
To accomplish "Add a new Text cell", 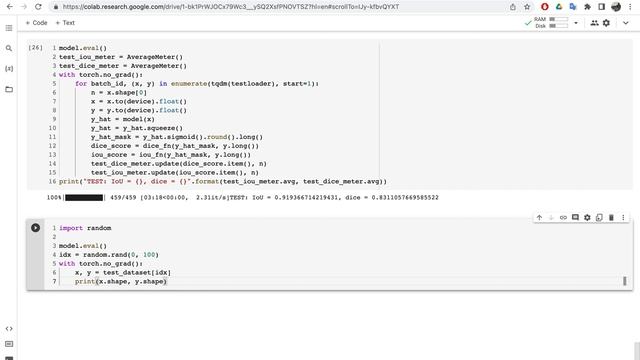I will click(65, 23).
